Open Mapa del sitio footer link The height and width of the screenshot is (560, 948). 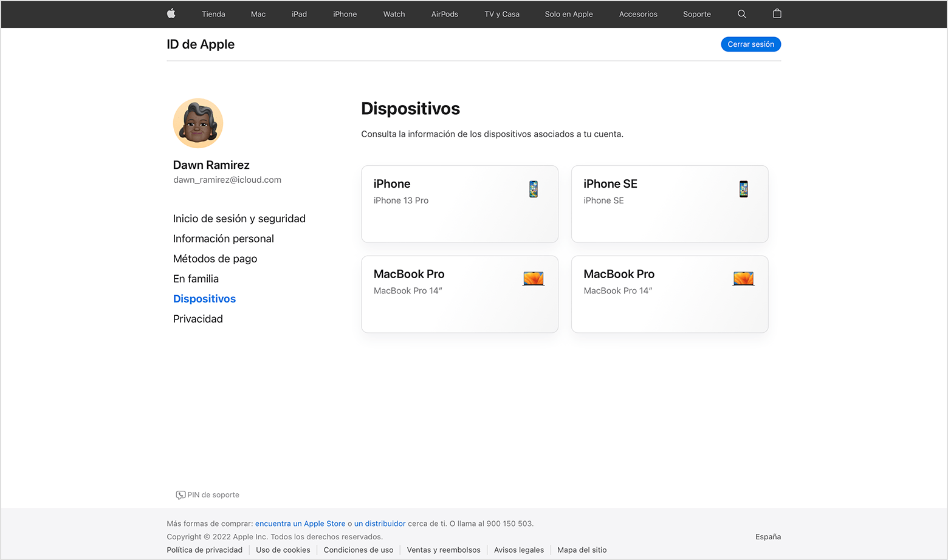tap(582, 550)
